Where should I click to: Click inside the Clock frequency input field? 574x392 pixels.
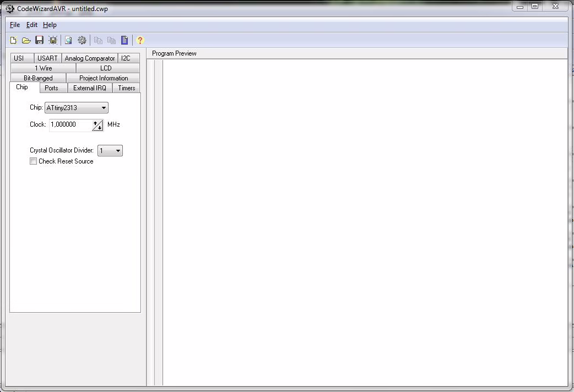point(70,124)
